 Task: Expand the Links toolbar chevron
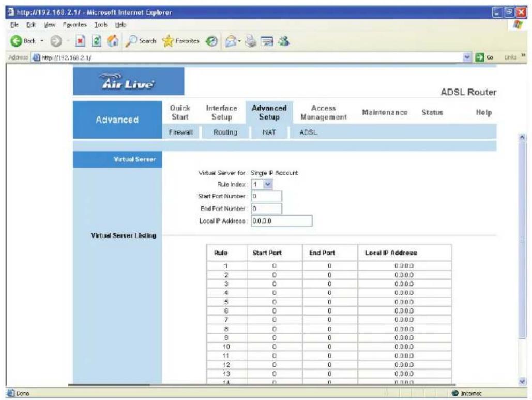(x=523, y=55)
